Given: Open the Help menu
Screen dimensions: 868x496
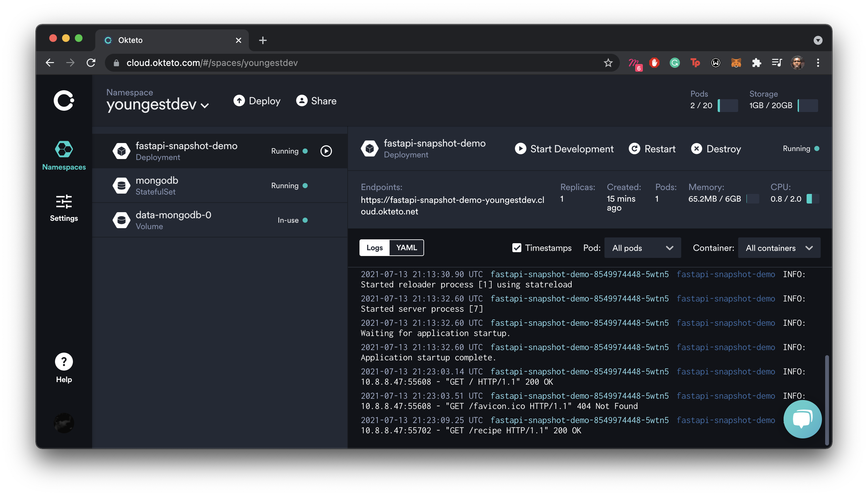Looking at the screenshot, I should click(x=64, y=368).
